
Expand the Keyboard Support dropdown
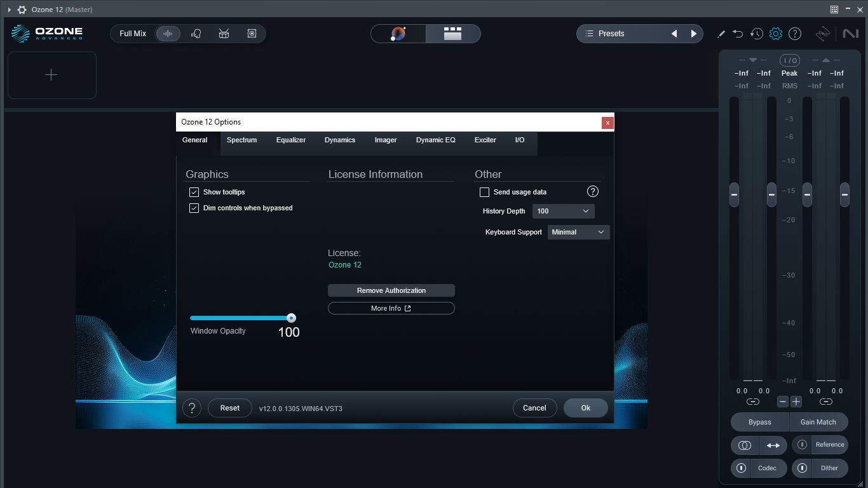pos(578,232)
